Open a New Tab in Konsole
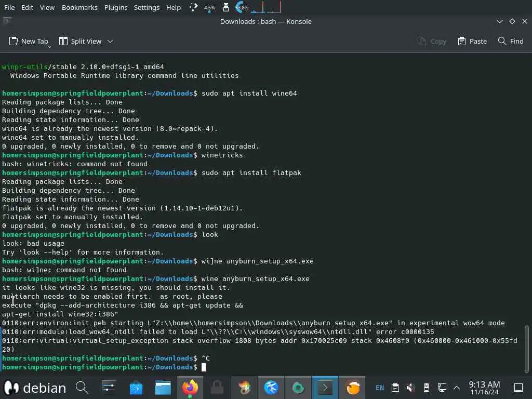 tap(29, 42)
